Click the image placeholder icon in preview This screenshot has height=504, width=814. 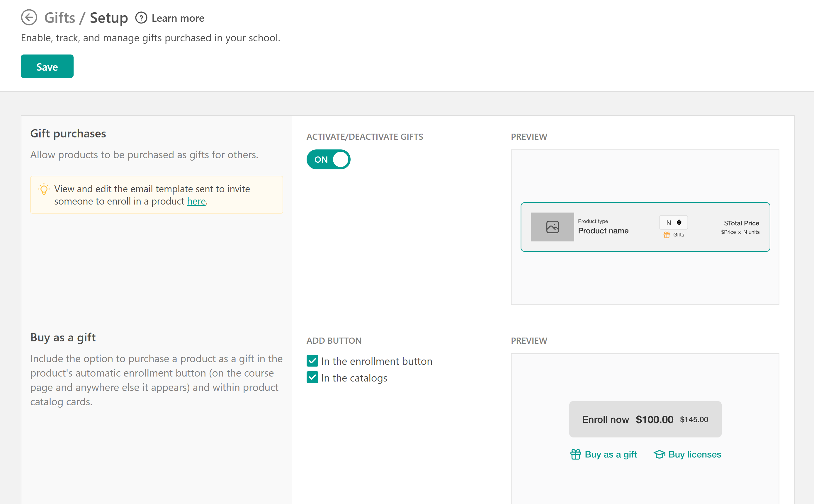552,227
